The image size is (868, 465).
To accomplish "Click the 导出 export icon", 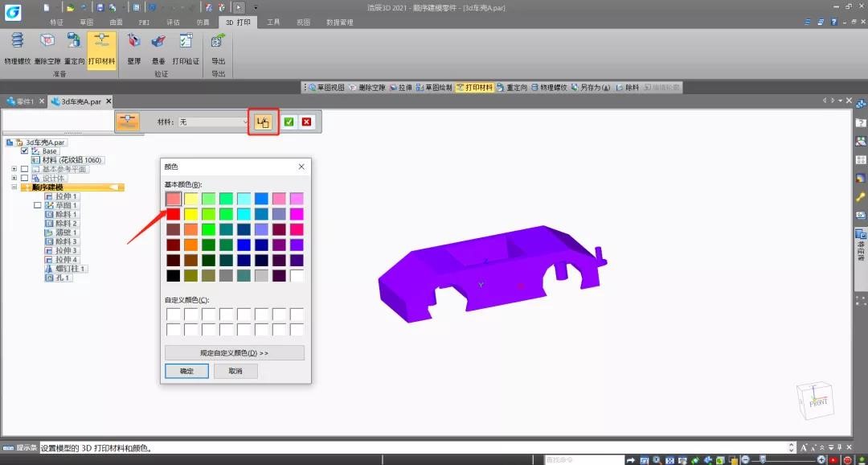I will coord(218,49).
